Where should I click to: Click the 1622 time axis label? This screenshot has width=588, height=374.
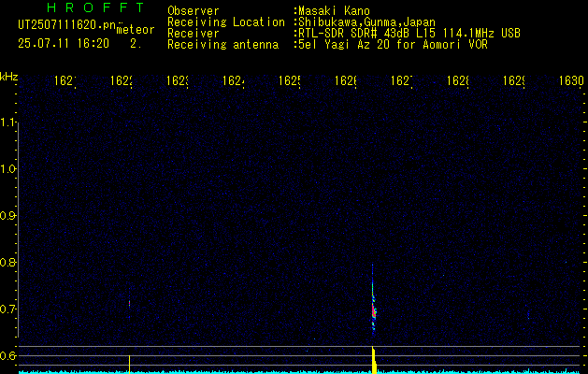tap(122, 81)
